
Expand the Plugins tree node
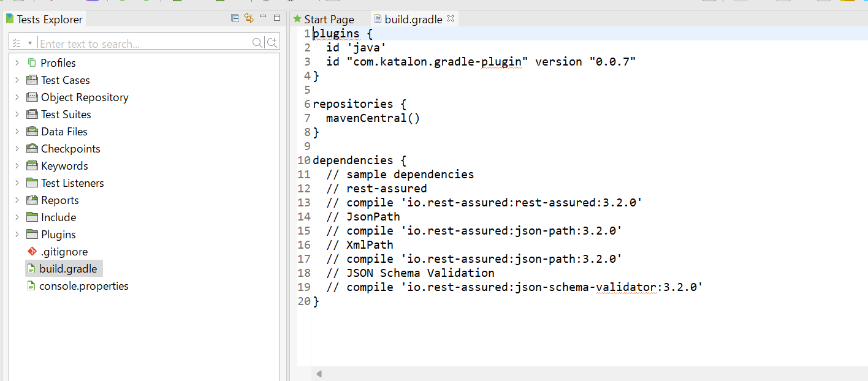(17, 234)
